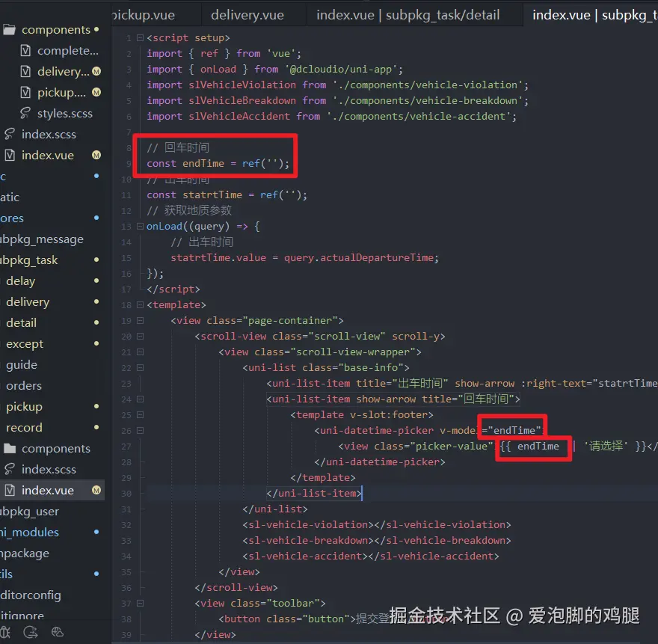The height and width of the screenshot is (644, 658).
Task: Expand the ni_modules folder
Action: tap(29, 533)
